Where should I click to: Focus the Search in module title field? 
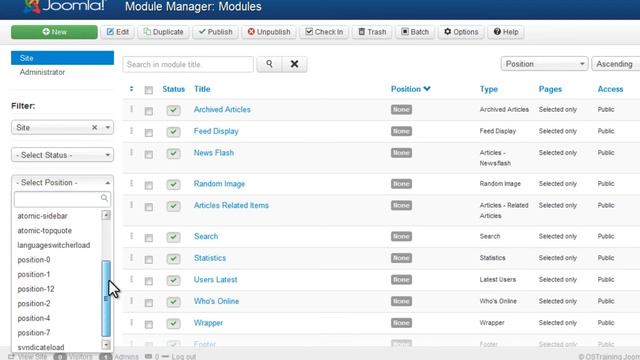tap(188, 64)
